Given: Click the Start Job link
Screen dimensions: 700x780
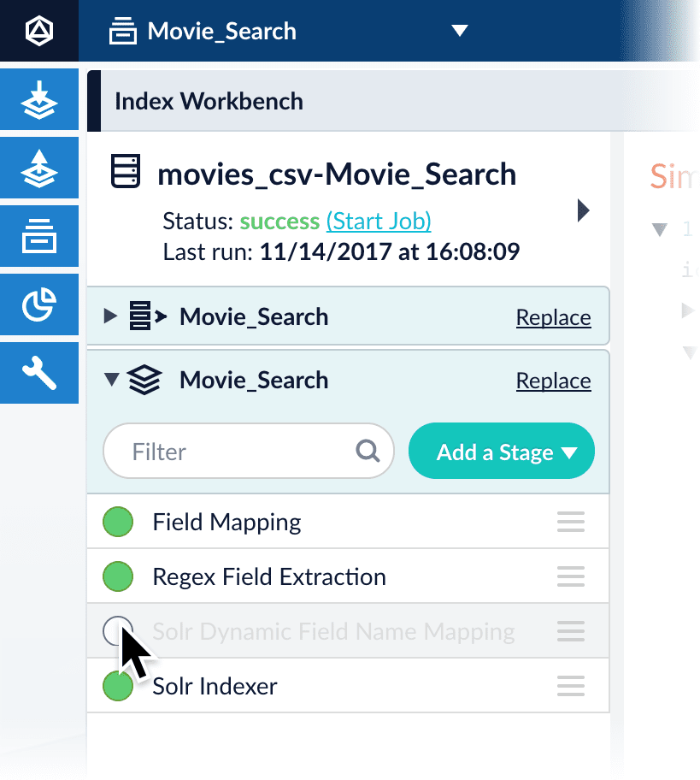Looking at the screenshot, I should click(378, 222).
